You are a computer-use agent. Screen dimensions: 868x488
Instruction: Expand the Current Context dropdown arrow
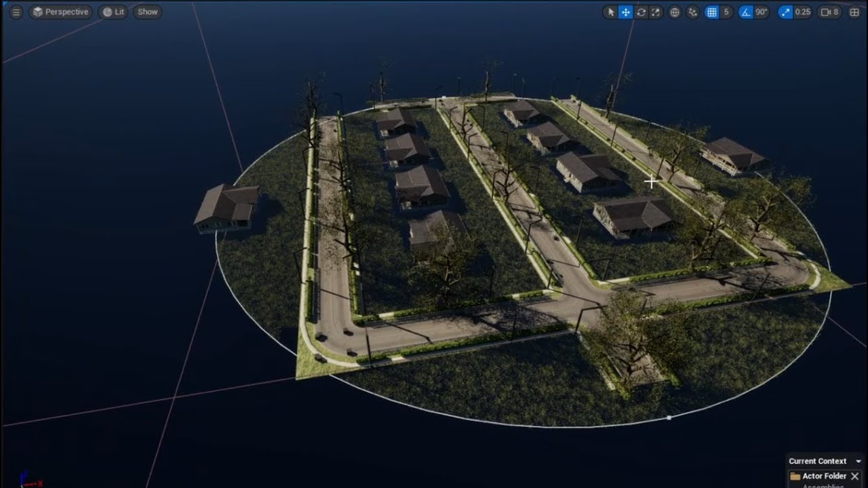pos(859,462)
